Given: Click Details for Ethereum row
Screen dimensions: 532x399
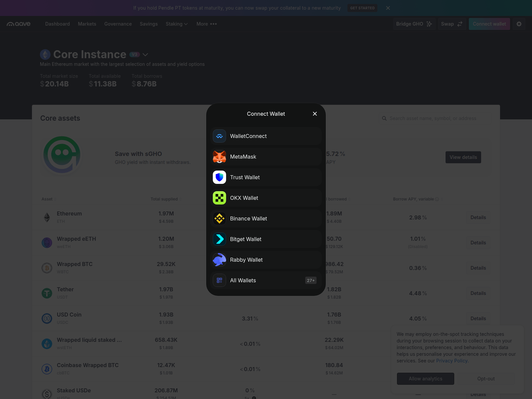Looking at the screenshot, I should click(x=478, y=217).
